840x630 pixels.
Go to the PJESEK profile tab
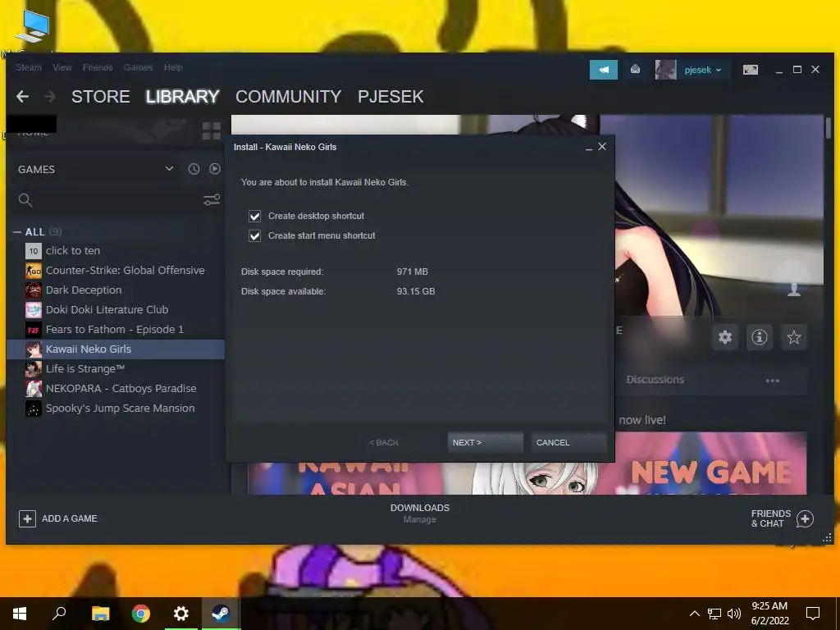click(390, 97)
